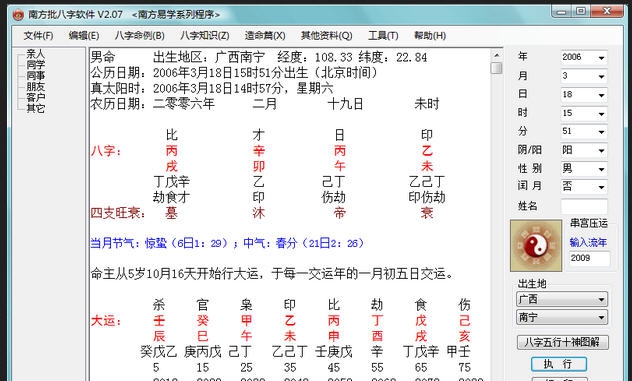Select 同事 in the category tree
Viewport: 632px width, 381px height.
pyautogui.click(x=35, y=75)
